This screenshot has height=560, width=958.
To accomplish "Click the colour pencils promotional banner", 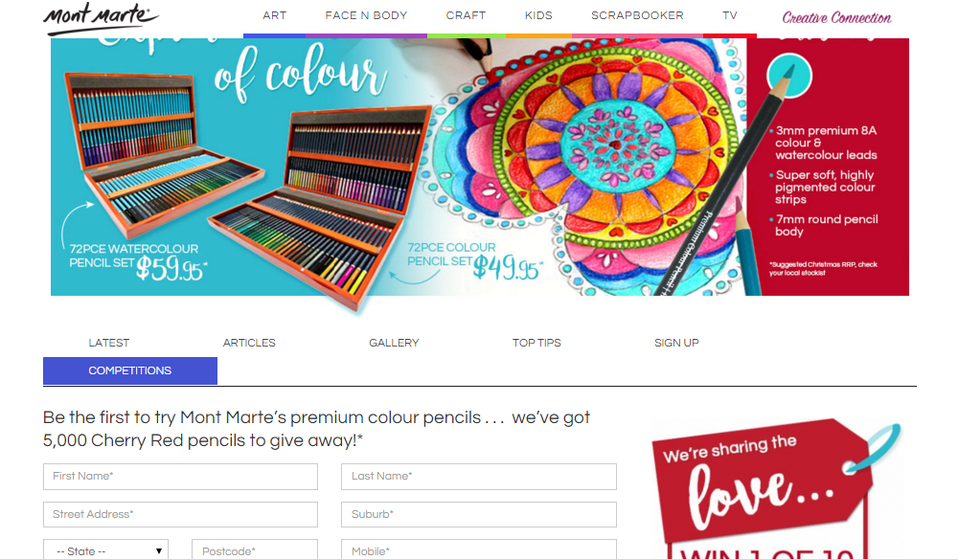I will 480,167.
